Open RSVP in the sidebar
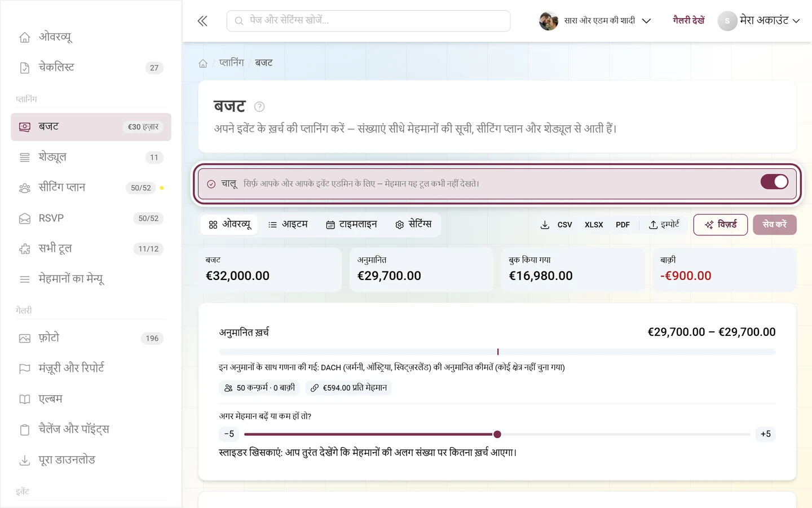The image size is (812, 508). click(91, 218)
